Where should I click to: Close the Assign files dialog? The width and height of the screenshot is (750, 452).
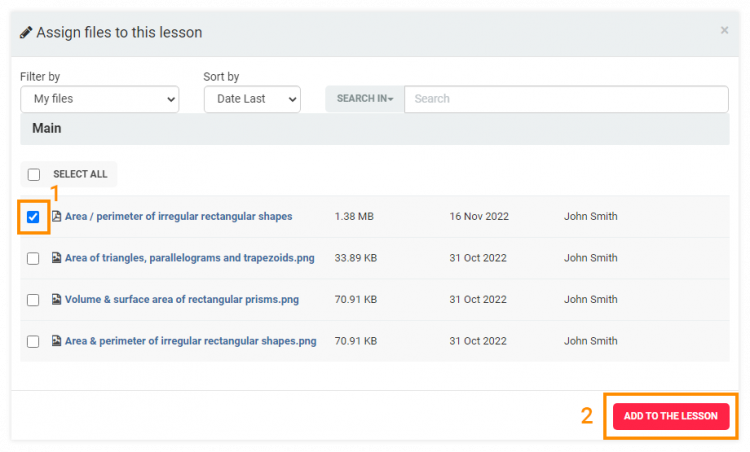pyautogui.click(x=724, y=31)
